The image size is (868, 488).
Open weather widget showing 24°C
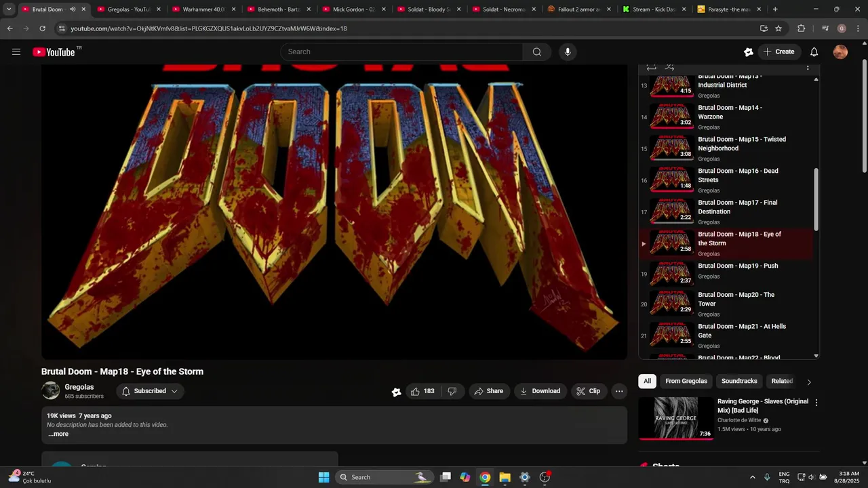28,476
